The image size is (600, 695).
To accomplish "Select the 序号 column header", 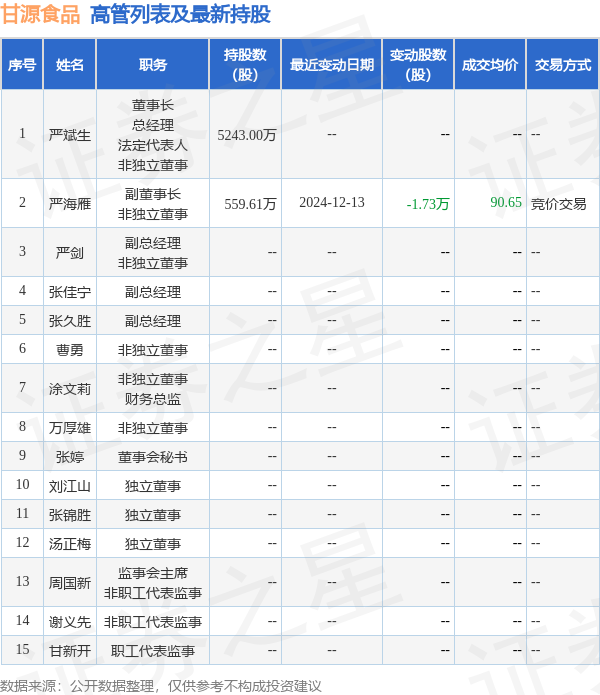I will pyautogui.click(x=22, y=65).
